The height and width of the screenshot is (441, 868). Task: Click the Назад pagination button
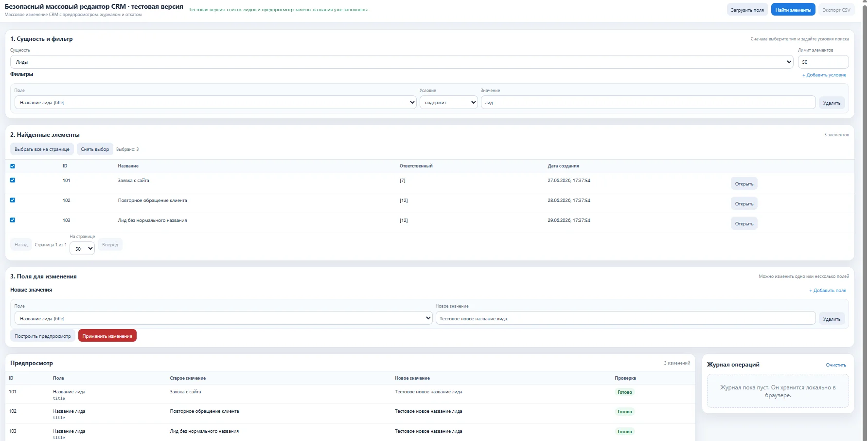tap(21, 244)
